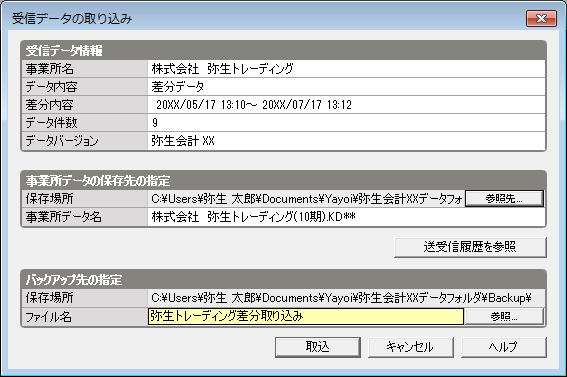
Task: Click the 取込 import button
Action: (x=317, y=347)
